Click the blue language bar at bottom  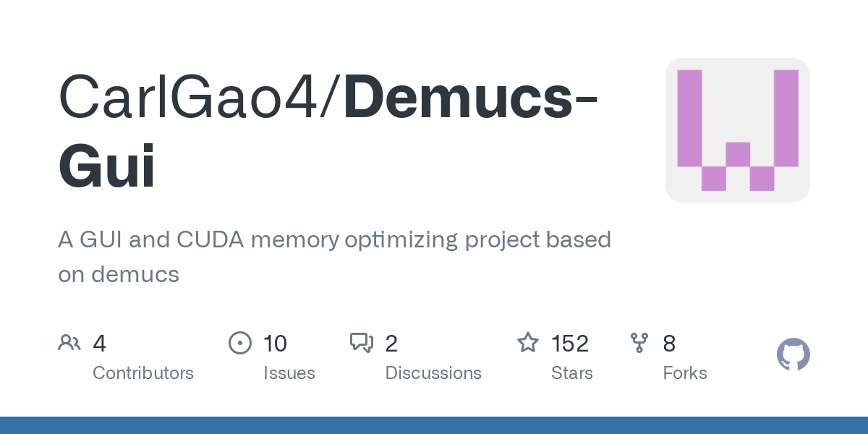(434, 425)
